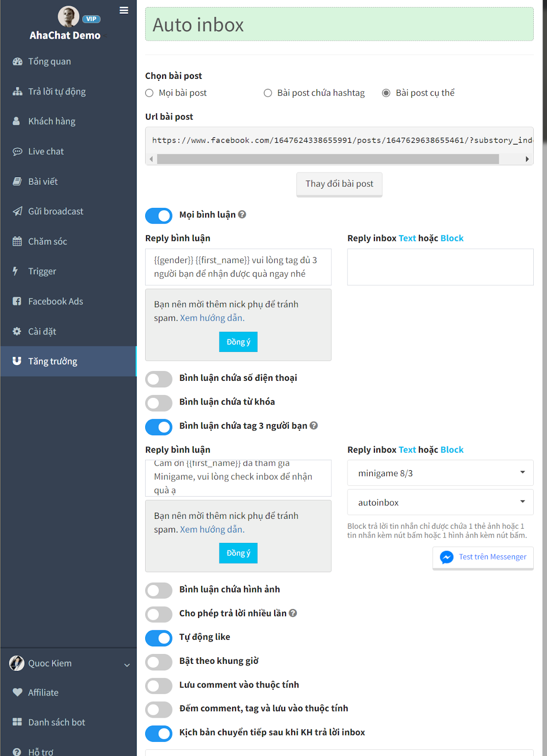Open Trả lời tự động menu item
Image resolution: width=547 pixels, height=756 pixels.
[68, 92]
